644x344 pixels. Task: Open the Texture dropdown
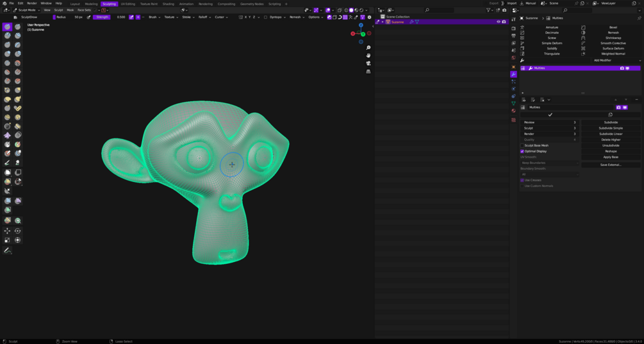click(171, 17)
